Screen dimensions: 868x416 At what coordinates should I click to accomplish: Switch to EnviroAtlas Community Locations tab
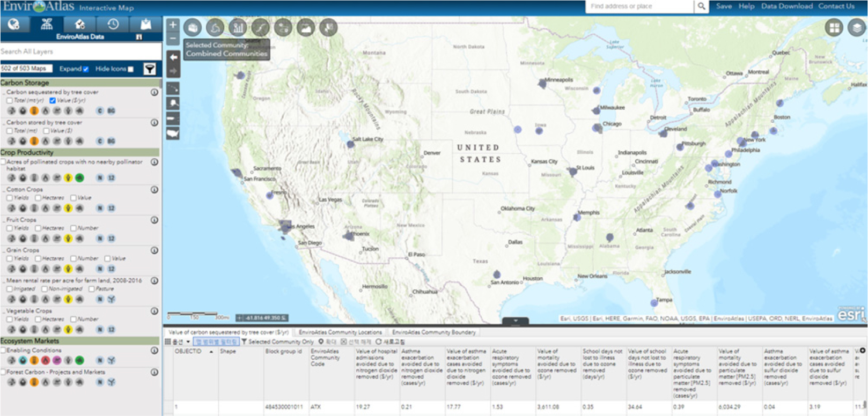340,332
